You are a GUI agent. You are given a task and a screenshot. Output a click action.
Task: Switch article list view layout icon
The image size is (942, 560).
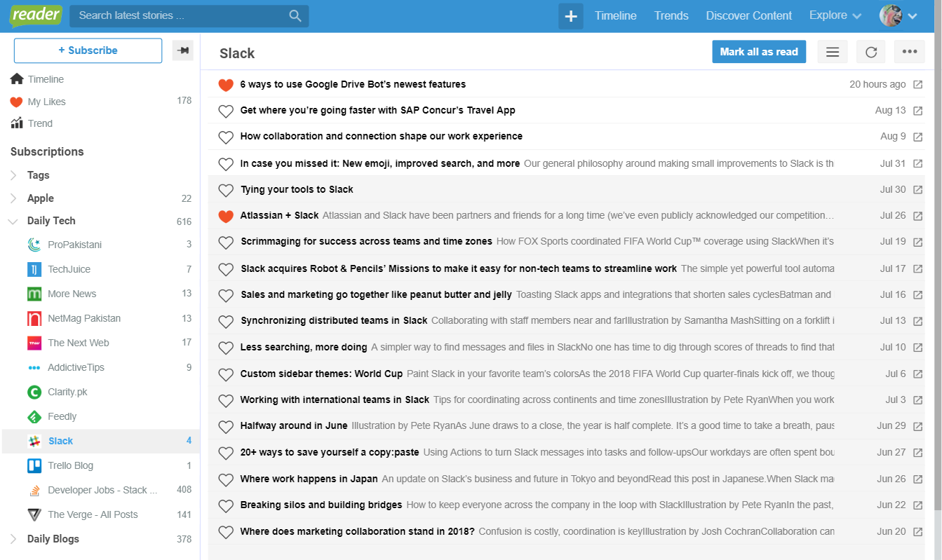point(833,52)
